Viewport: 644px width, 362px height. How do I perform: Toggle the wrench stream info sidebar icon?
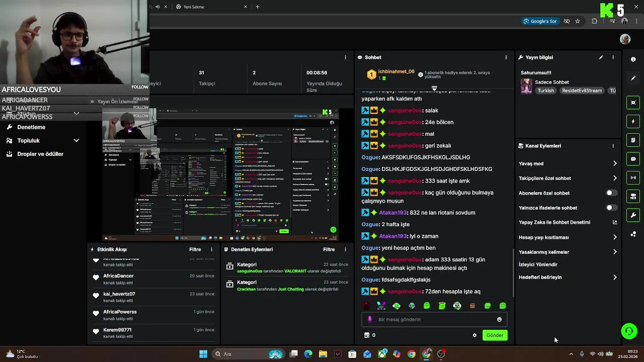[633, 215]
